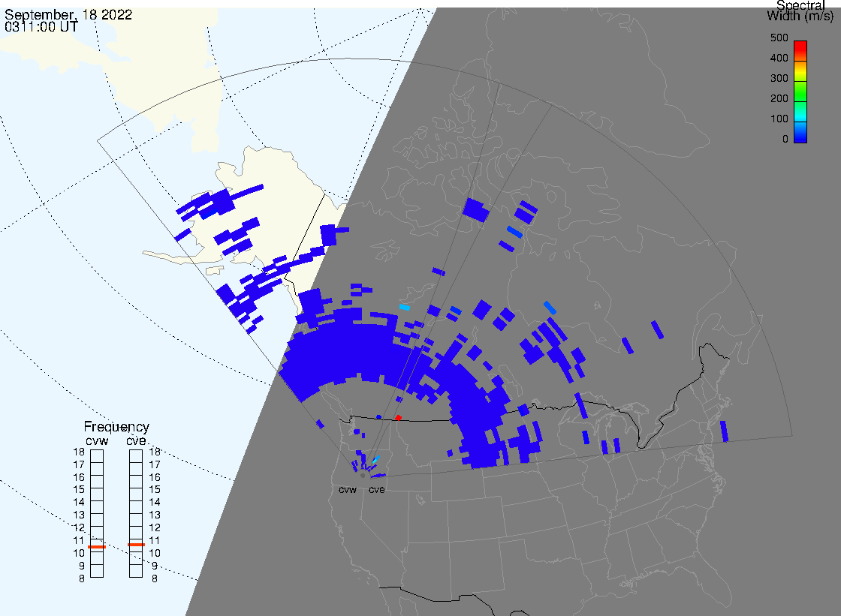Click the 100 value on color scale
Image resolution: width=841 pixels, height=616 pixels.
[779, 119]
